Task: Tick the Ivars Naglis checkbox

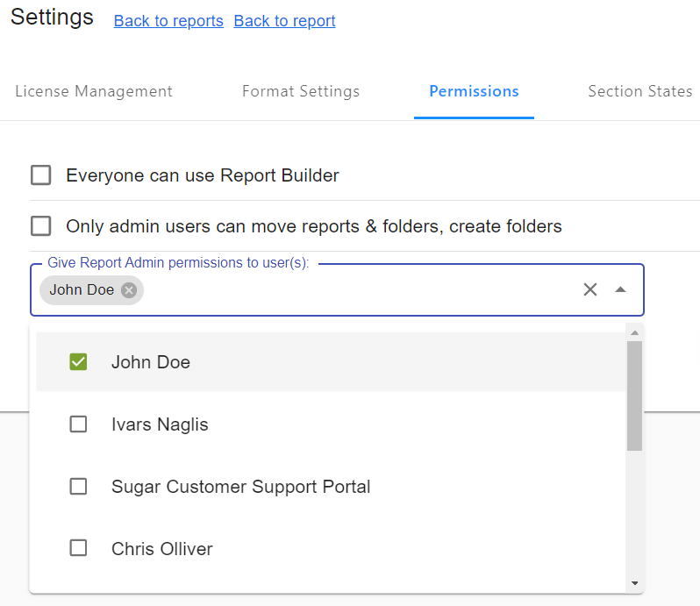Action: [78, 424]
